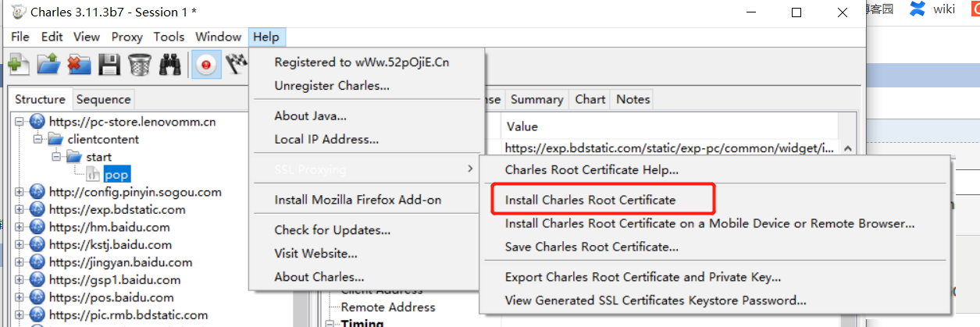The width and height of the screenshot is (980, 327).
Task: Select Save Charles Root Certificate
Action: tap(592, 247)
